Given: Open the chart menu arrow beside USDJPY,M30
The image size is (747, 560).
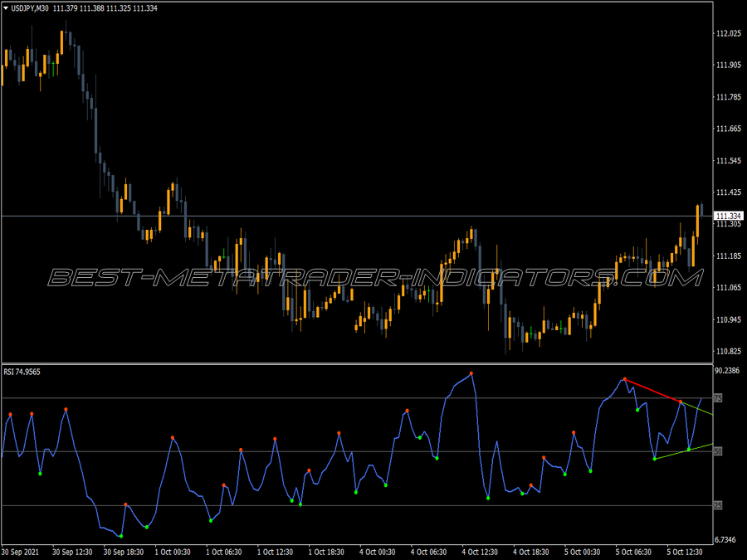Looking at the screenshot, I should click(x=6, y=8).
